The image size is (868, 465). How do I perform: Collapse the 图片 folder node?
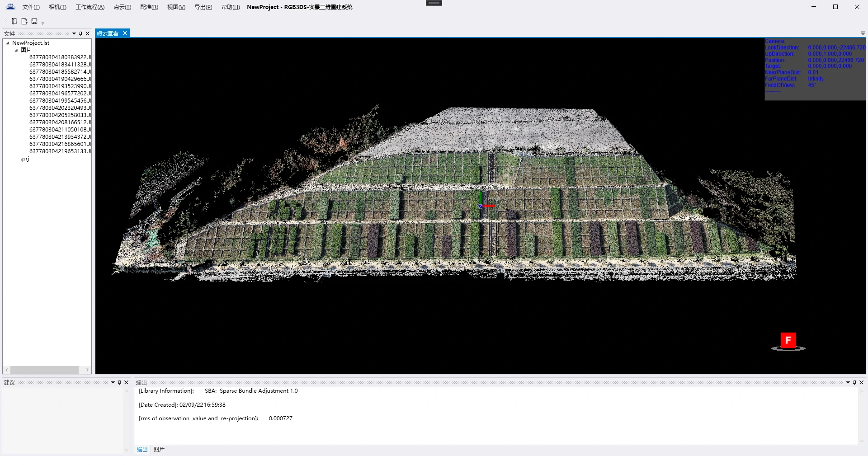16,51
